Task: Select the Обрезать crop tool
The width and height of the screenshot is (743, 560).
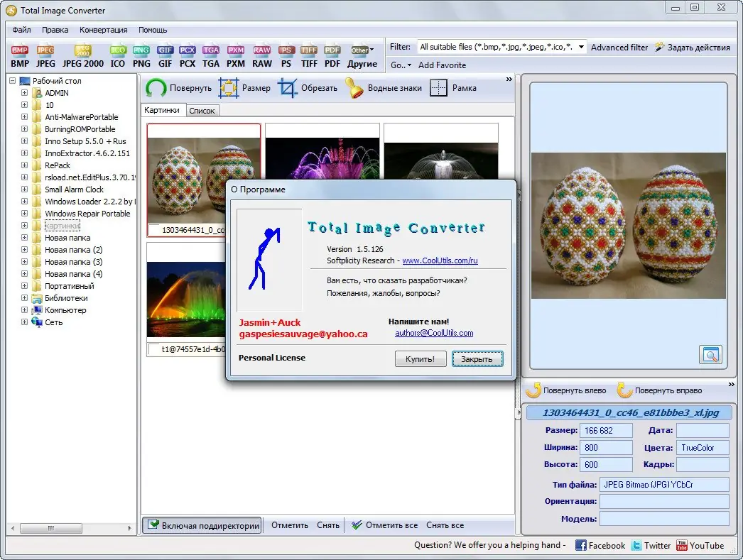Action: [308, 88]
